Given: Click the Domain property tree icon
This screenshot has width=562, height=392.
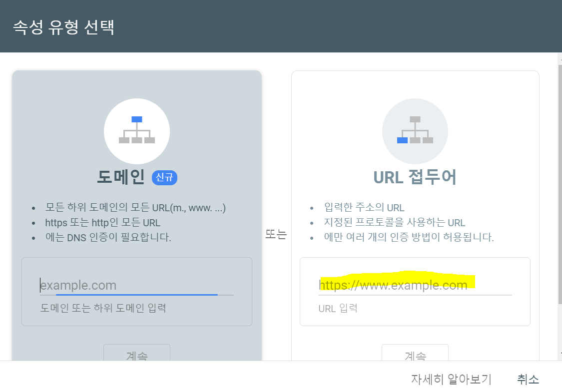Looking at the screenshot, I should pyautogui.click(x=137, y=131).
